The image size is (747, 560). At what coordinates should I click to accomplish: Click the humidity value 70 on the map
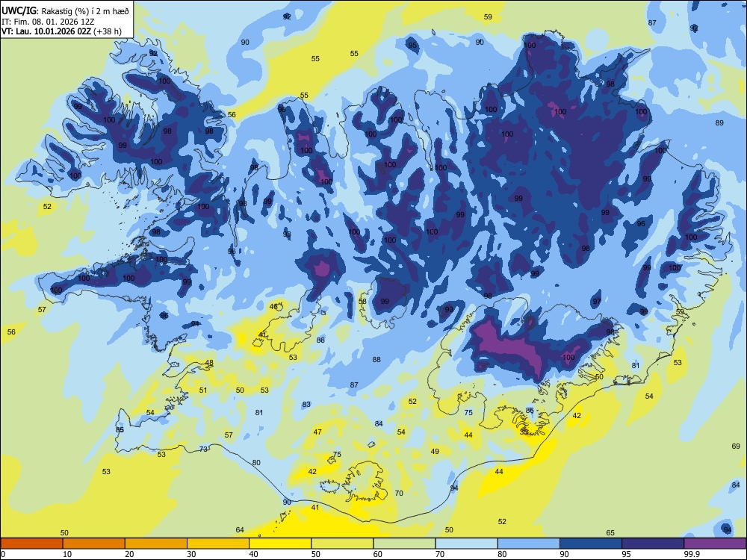click(x=399, y=494)
